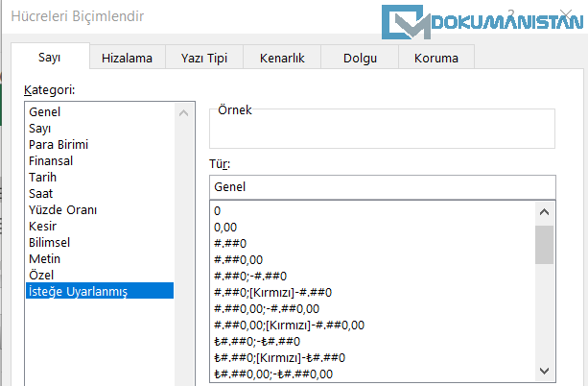Pick format #.##0,00;-#.##0,00
Screen dimensions: 588x386
pos(373,309)
